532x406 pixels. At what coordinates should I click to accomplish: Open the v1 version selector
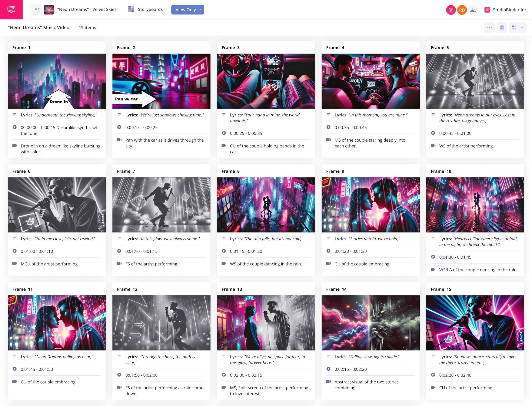(x=37, y=9)
